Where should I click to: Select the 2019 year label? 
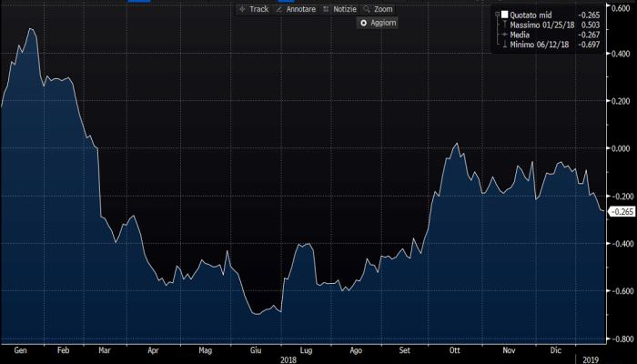pos(591,359)
